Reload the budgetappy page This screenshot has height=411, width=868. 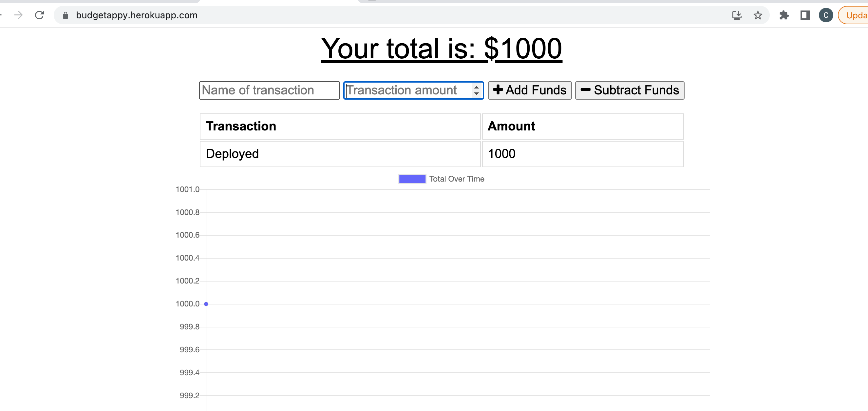[x=39, y=15]
